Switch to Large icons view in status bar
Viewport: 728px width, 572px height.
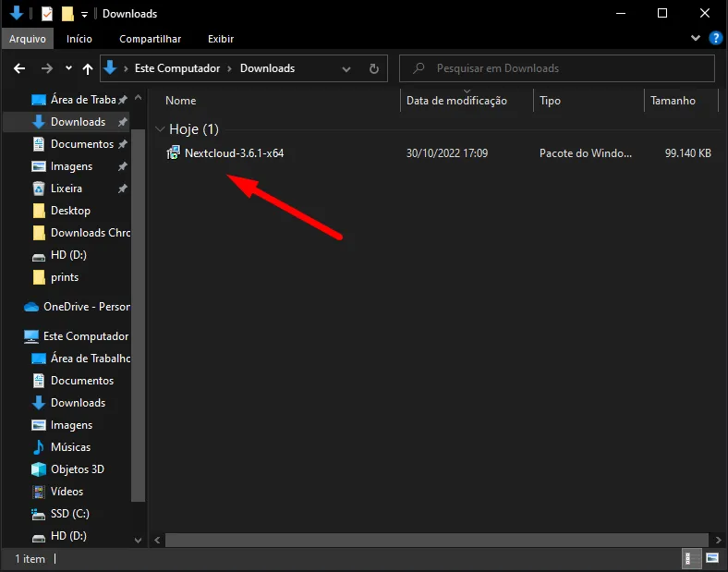click(711, 558)
